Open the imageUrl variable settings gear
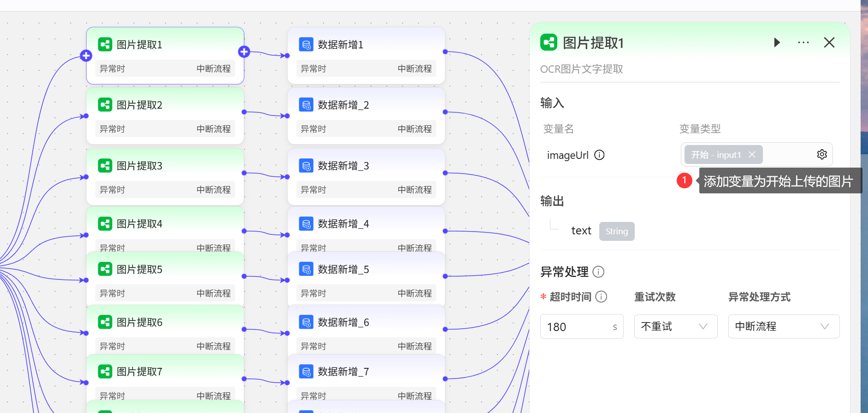Viewport: 868px width, 413px height. [821, 155]
